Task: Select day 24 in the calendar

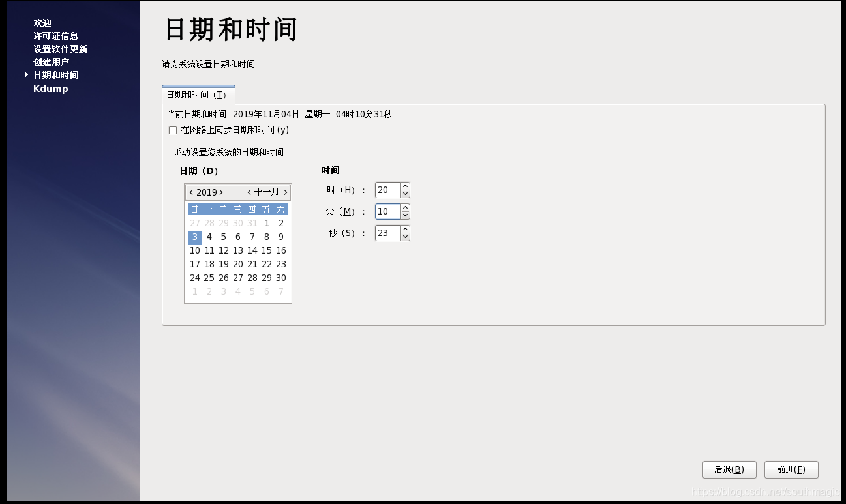Action: pyautogui.click(x=195, y=278)
